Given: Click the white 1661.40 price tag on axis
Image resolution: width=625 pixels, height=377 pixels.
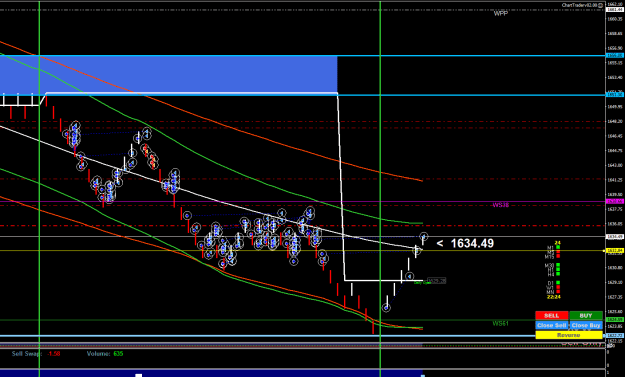Looking at the screenshot, I should point(614,9).
